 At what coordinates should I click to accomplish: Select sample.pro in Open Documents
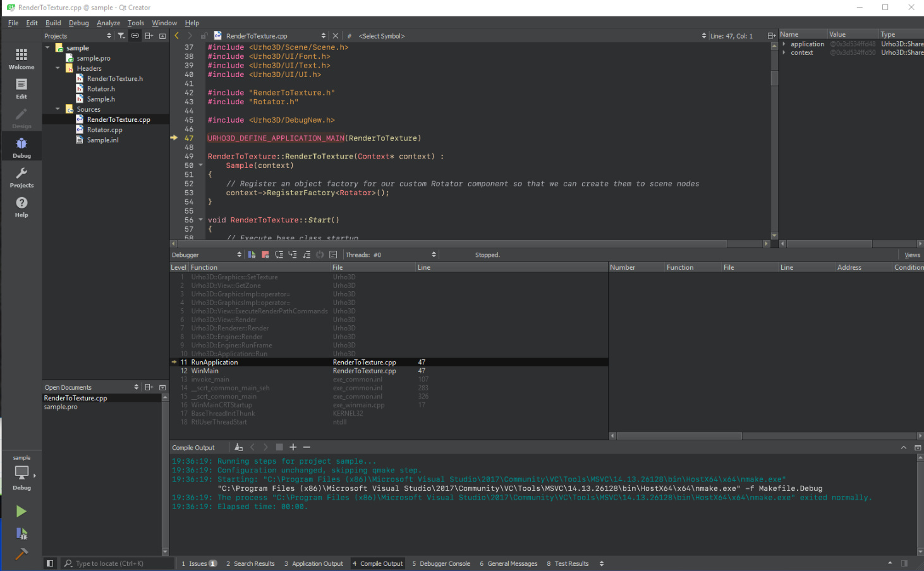tap(61, 407)
